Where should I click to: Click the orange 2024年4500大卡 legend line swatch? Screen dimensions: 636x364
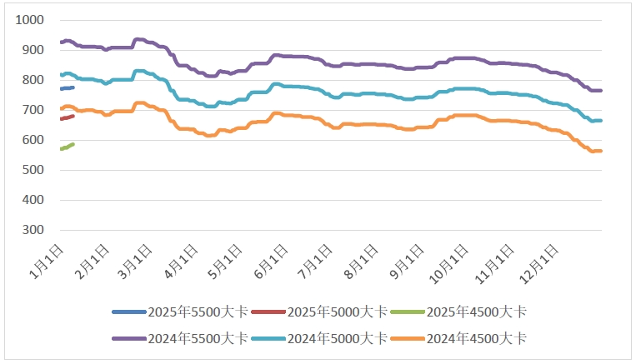pyautogui.click(x=406, y=338)
